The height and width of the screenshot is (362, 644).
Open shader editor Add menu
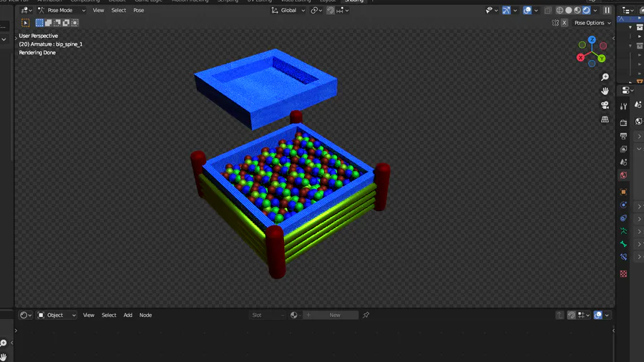click(128, 315)
